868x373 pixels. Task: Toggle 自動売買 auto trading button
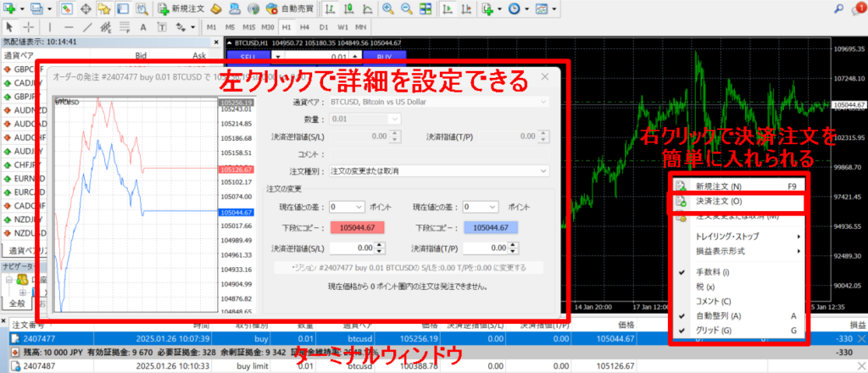tap(289, 8)
